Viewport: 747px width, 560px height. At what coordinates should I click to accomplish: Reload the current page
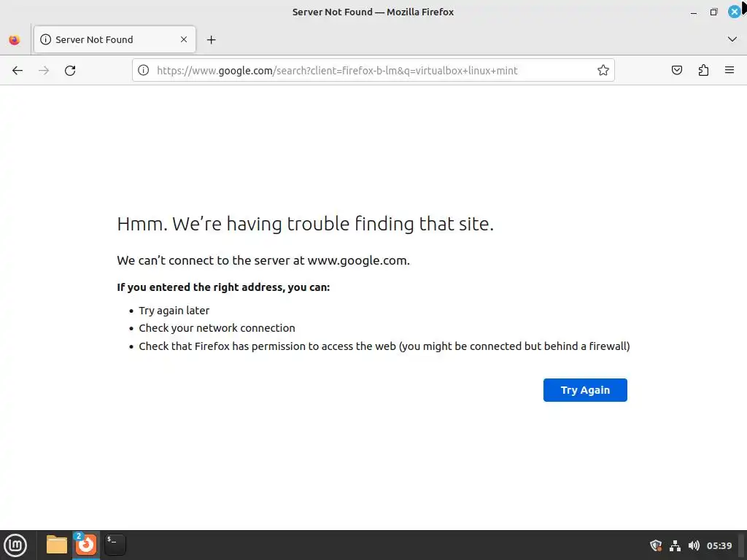[70, 71]
